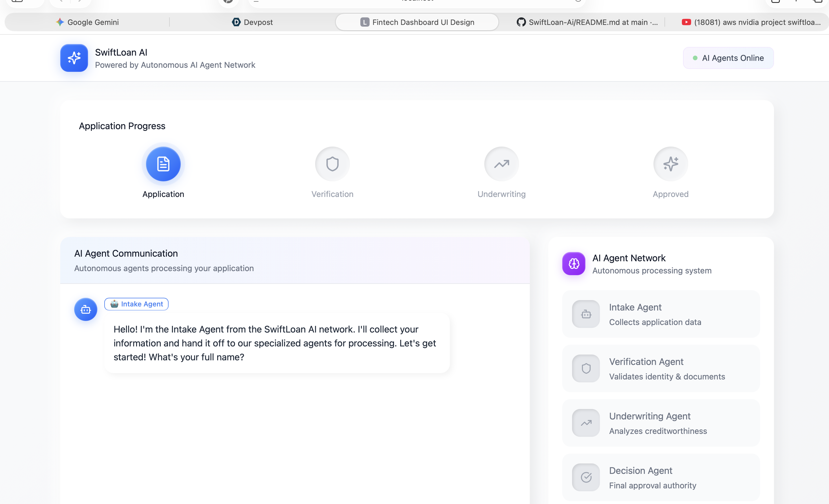
Task: Click the AI Agents Online status badge
Action: coord(728,58)
